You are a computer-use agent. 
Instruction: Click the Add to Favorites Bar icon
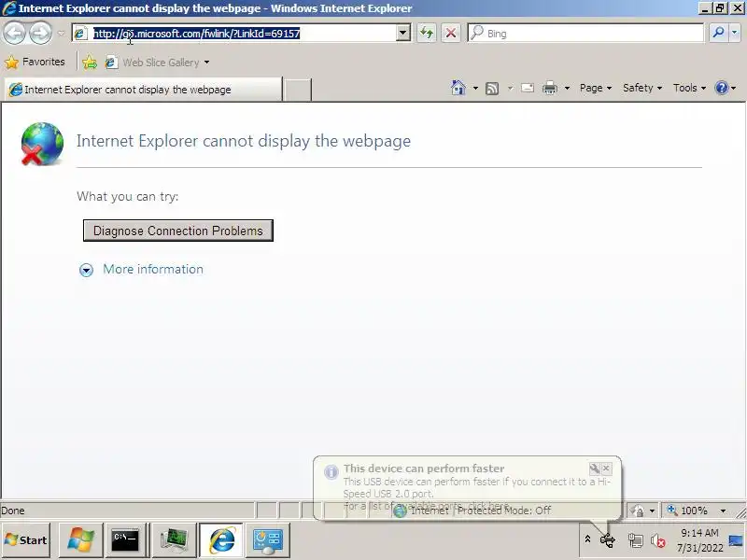point(89,63)
